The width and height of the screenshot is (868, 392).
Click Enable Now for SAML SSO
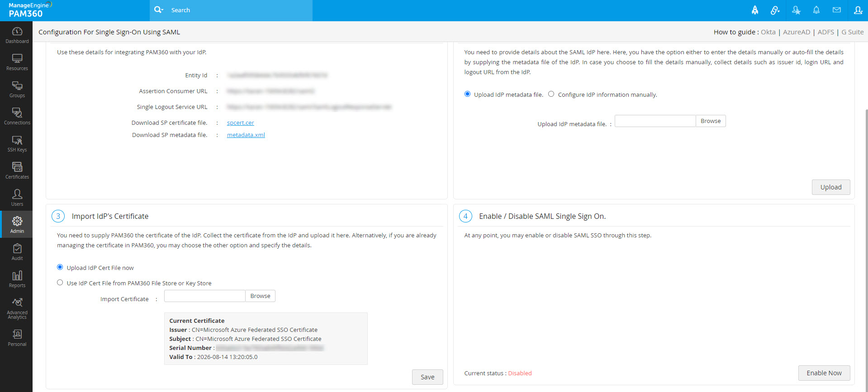[824, 373]
